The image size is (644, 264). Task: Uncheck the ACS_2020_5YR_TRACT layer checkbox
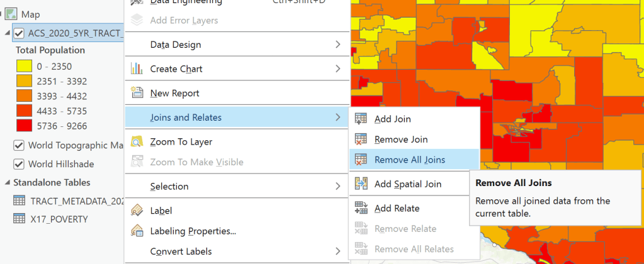(x=19, y=33)
